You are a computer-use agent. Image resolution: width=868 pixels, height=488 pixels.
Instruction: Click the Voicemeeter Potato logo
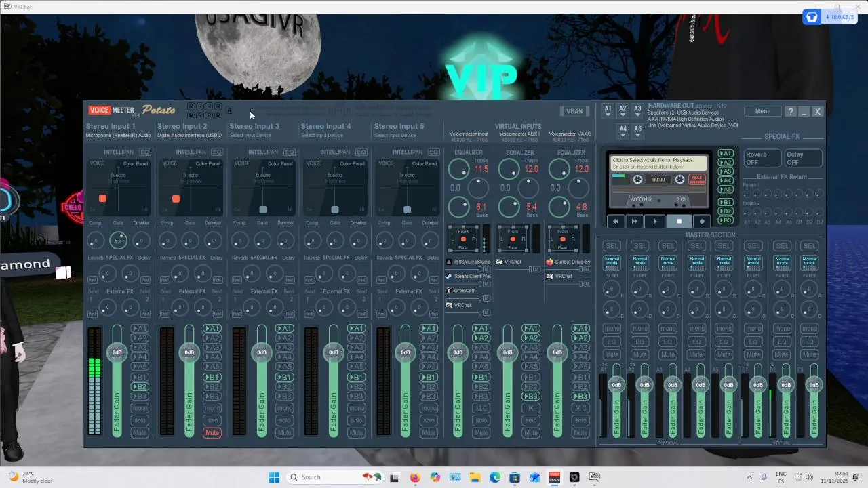click(x=132, y=110)
